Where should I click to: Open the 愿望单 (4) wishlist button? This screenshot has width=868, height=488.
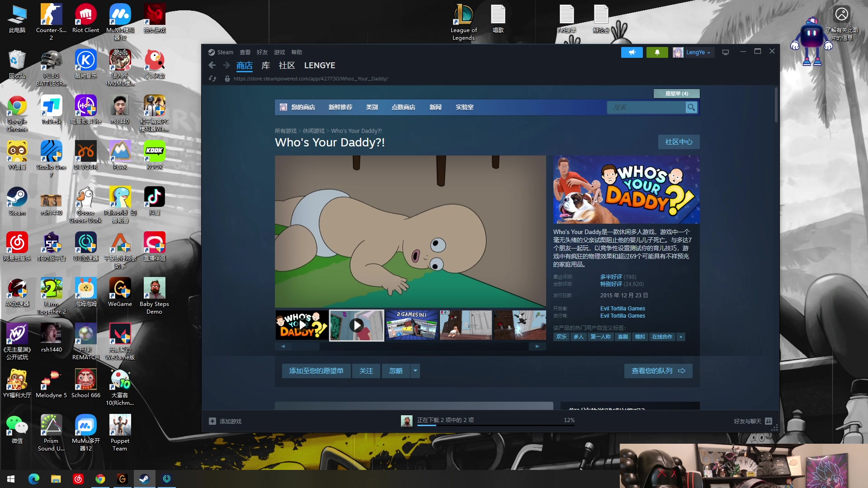[x=677, y=94]
